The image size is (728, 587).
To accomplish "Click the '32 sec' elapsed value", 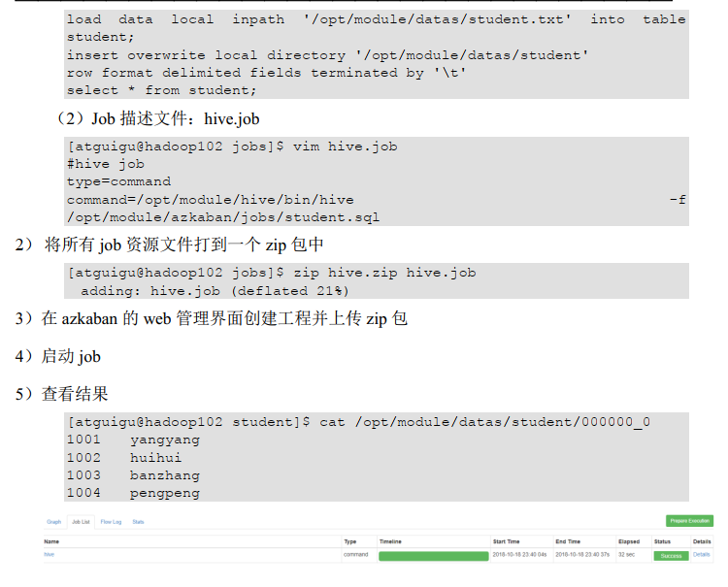I will click(626, 554).
